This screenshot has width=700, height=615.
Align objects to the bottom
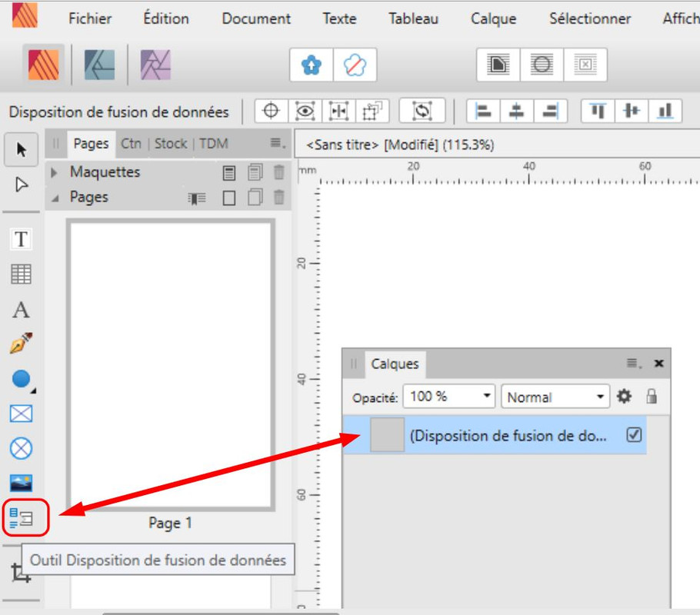click(x=665, y=111)
